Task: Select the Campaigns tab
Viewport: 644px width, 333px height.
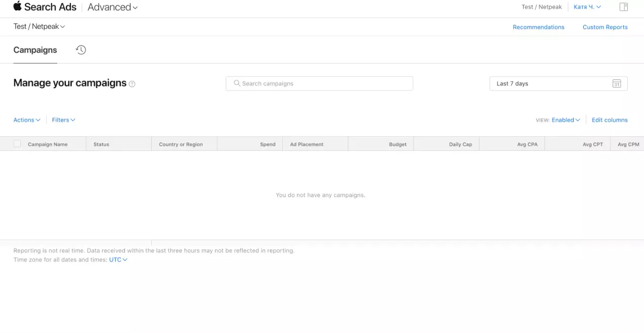Action: (x=35, y=50)
